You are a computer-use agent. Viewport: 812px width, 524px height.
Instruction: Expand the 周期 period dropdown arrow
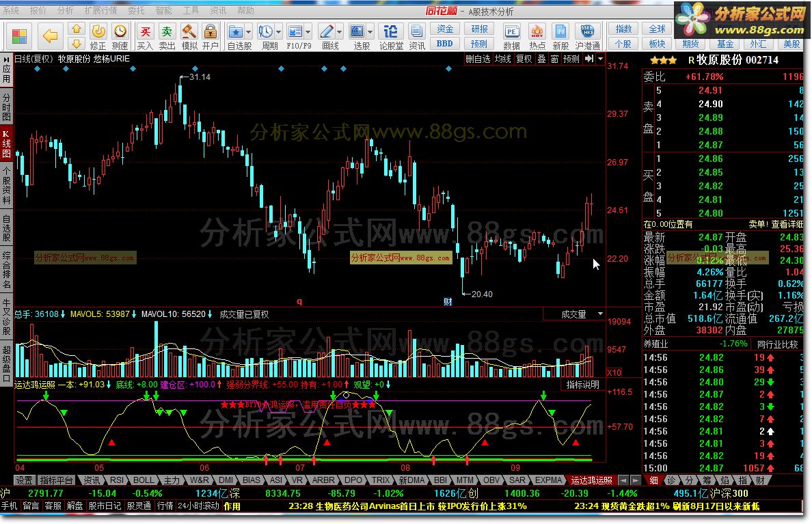pyautogui.click(x=279, y=31)
